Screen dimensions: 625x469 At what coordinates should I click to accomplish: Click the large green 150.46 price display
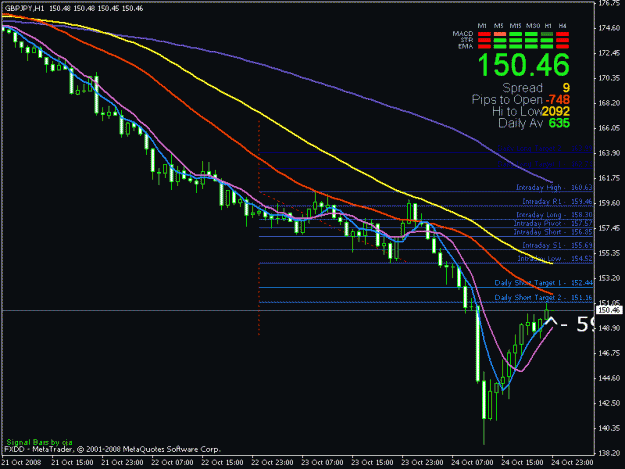point(523,65)
